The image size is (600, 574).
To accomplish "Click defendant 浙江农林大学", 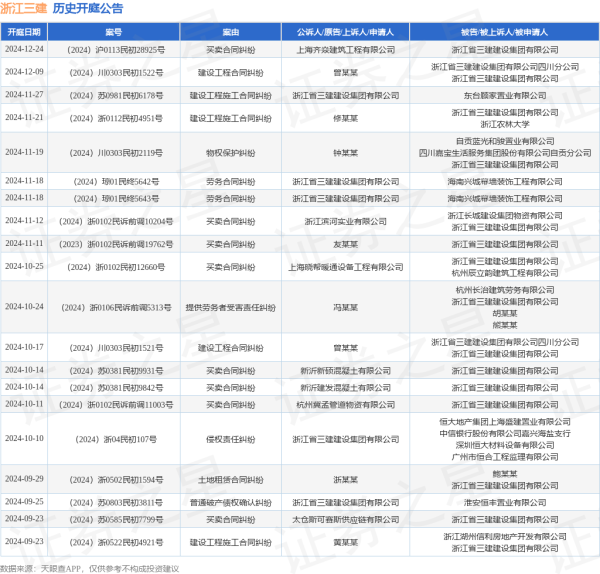I will (x=505, y=124).
